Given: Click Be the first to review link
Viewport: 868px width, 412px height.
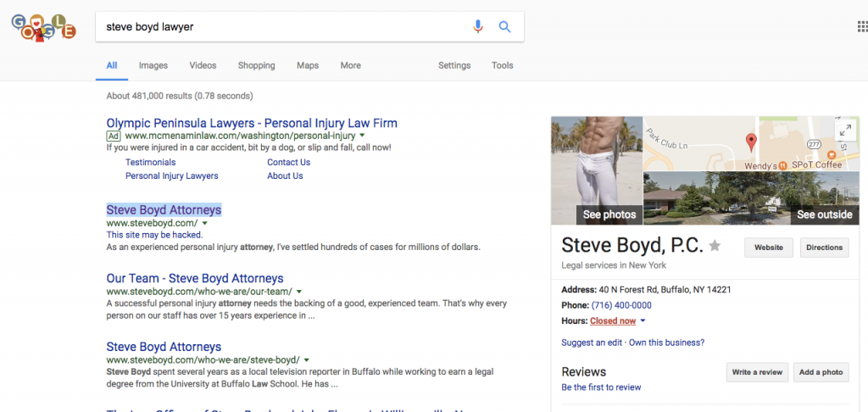Looking at the screenshot, I should tap(601, 387).
